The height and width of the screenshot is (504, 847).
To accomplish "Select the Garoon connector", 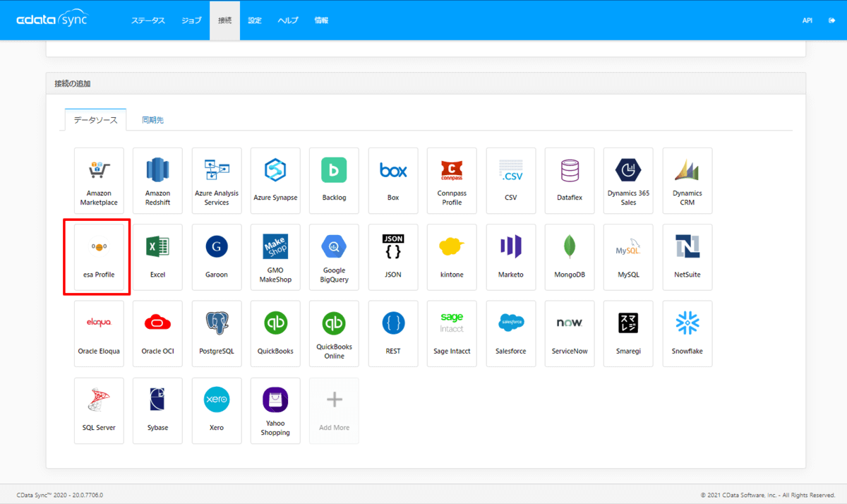I will [217, 257].
